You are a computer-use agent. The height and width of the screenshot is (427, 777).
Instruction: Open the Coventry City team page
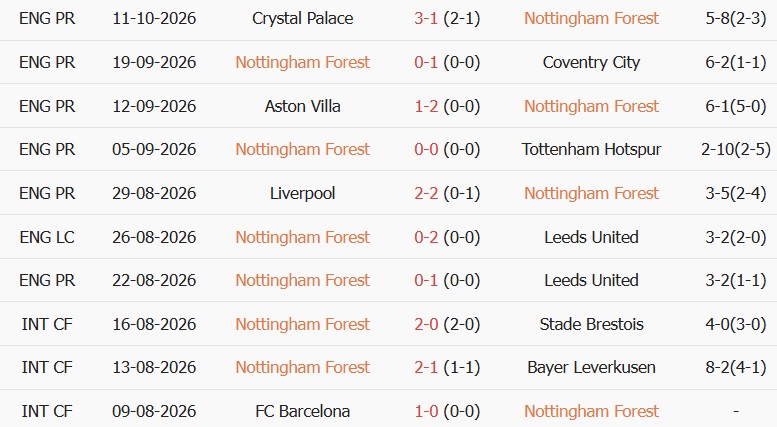coord(591,62)
